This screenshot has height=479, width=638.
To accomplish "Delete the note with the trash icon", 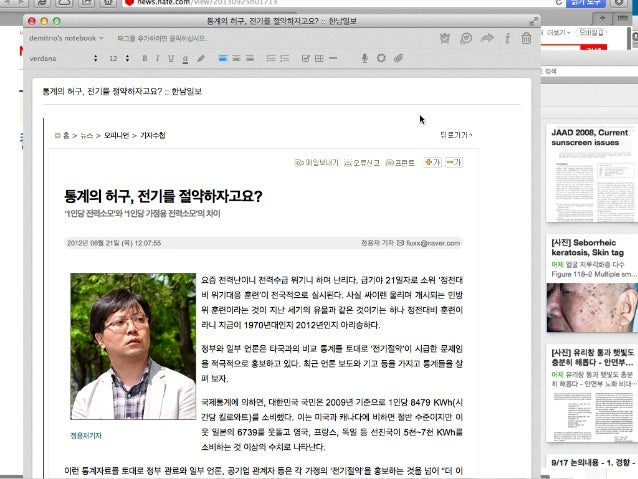I will tap(526, 38).
